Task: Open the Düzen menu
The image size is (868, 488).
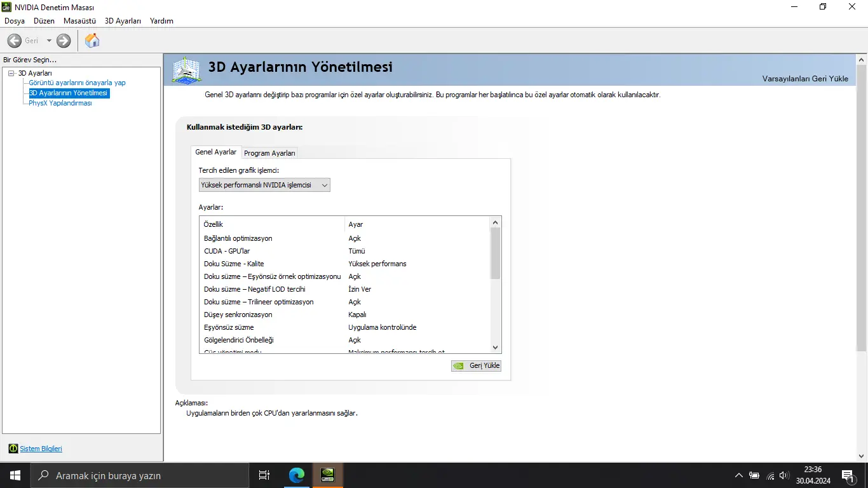Action: point(44,21)
